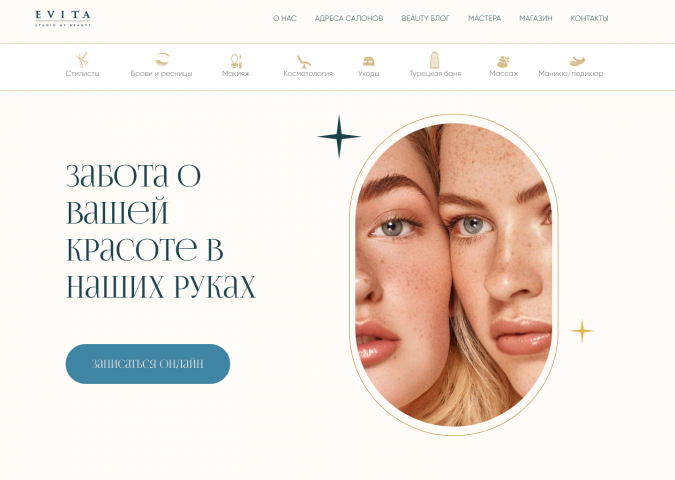675x480 pixels.
Task: Click the dark teal star decoration
Action: coord(339,136)
